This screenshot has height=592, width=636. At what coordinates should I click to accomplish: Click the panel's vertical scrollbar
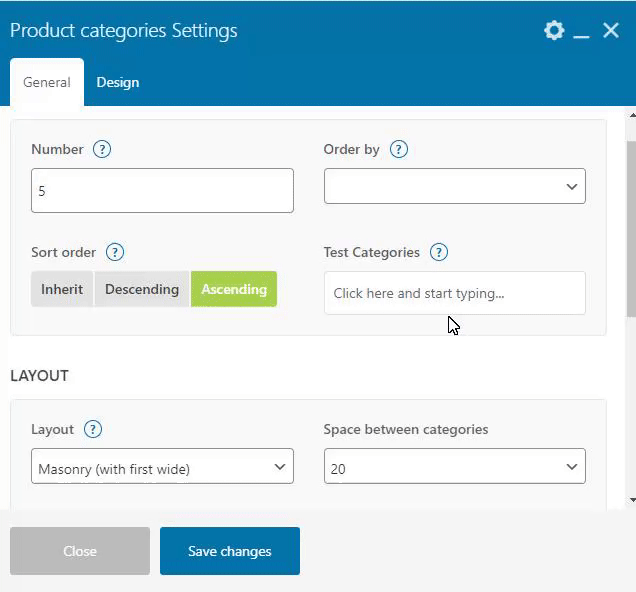630,230
